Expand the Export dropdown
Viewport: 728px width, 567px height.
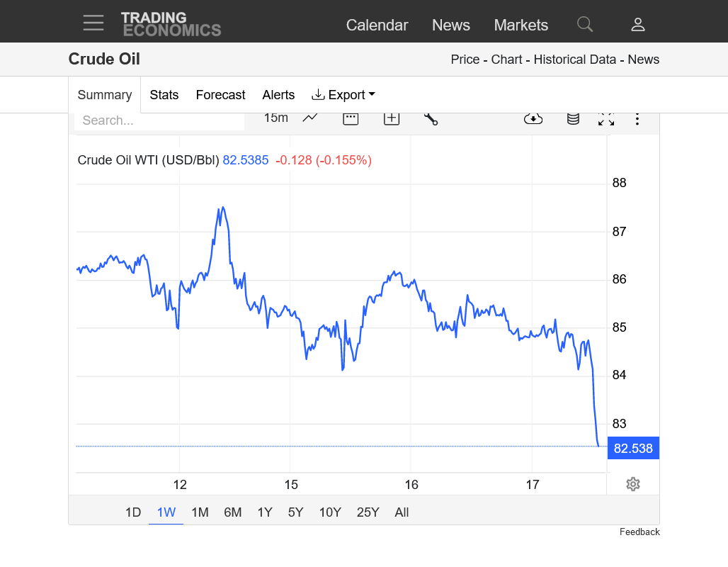(x=343, y=95)
